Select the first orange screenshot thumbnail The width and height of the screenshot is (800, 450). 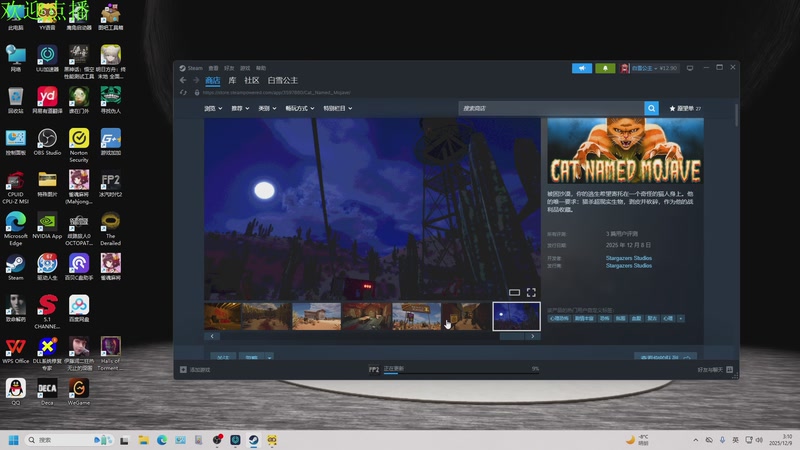pyautogui.click(x=222, y=316)
